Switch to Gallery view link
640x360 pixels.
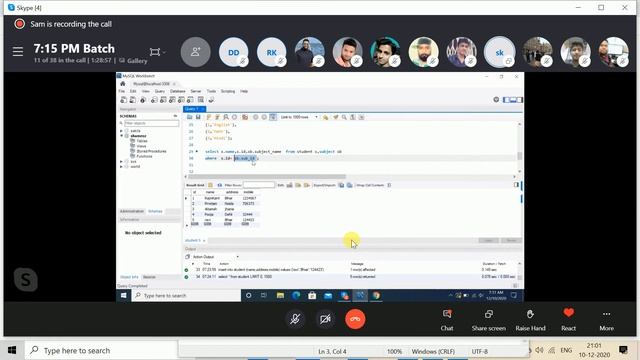pyautogui.click(x=133, y=60)
